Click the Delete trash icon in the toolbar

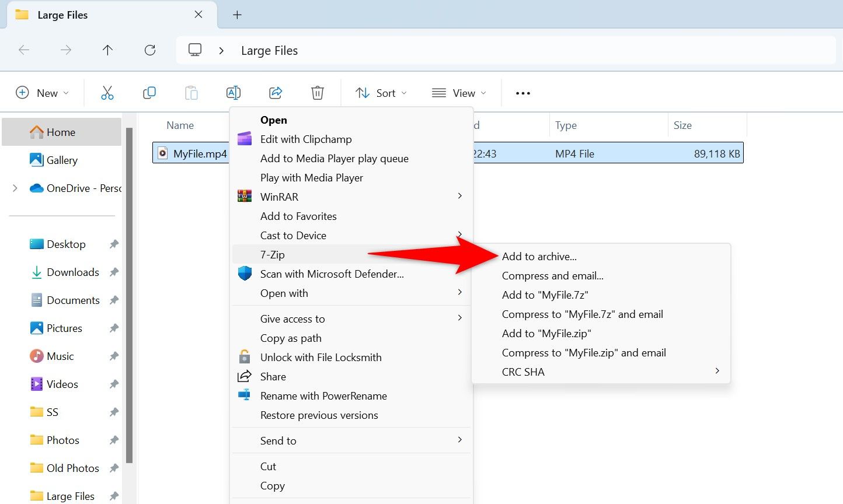pos(317,92)
